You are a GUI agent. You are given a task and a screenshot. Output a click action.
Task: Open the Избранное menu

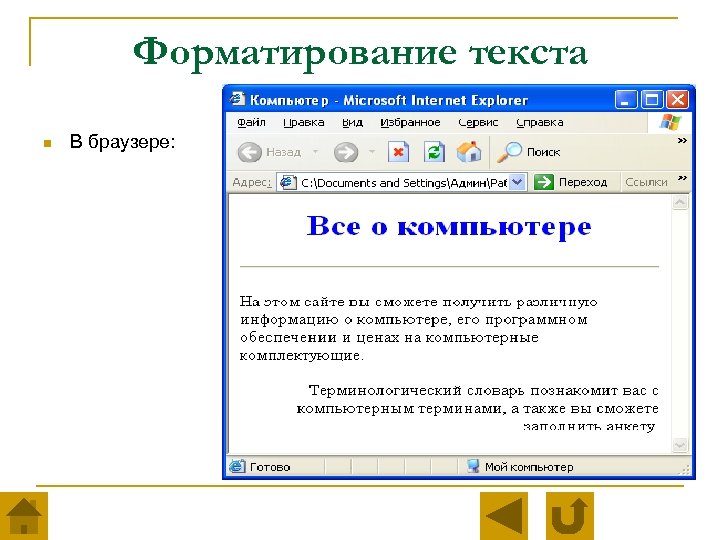(410, 123)
